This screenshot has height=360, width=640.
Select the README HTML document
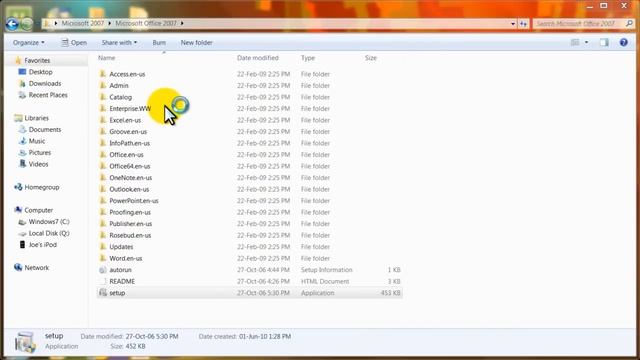click(250, 281)
